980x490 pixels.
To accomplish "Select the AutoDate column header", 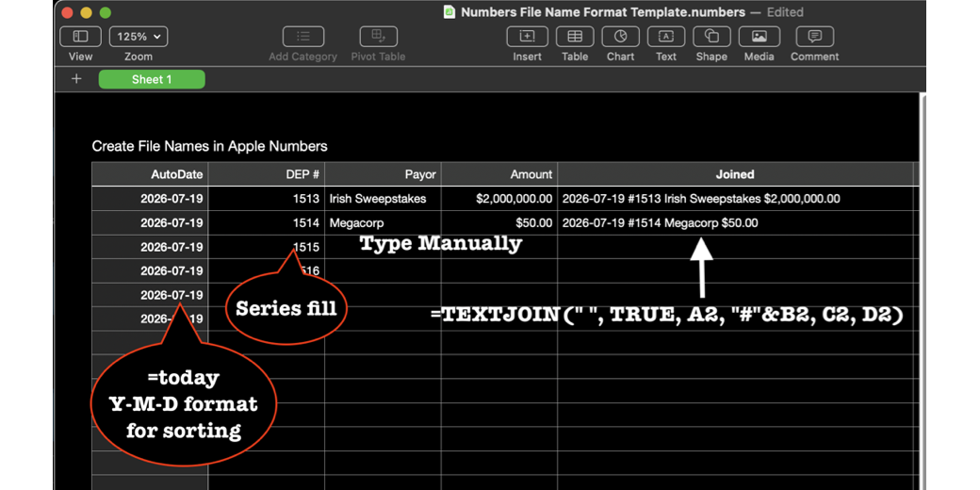I will click(x=150, y=174).
